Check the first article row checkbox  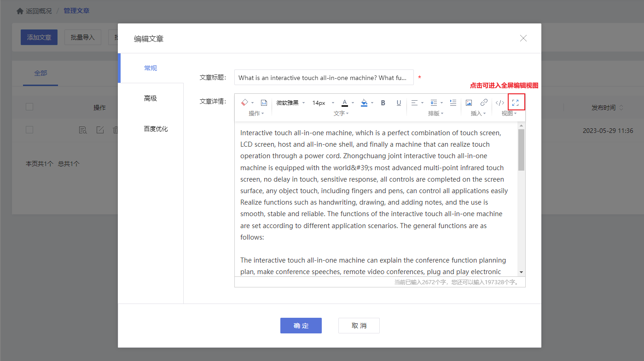pyautogui.click(x=29, y=130)
